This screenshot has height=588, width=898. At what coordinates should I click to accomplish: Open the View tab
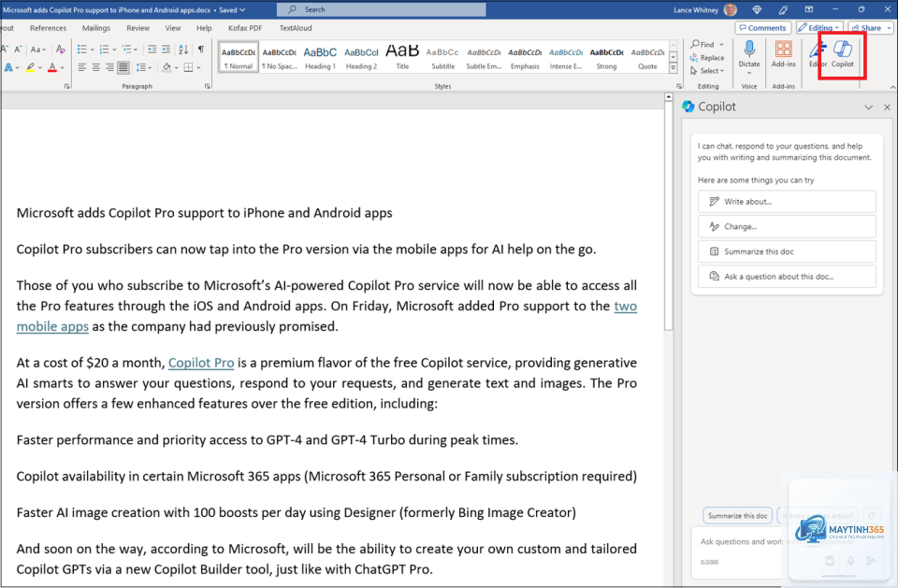pyautogui.click(x=173, y=27)
